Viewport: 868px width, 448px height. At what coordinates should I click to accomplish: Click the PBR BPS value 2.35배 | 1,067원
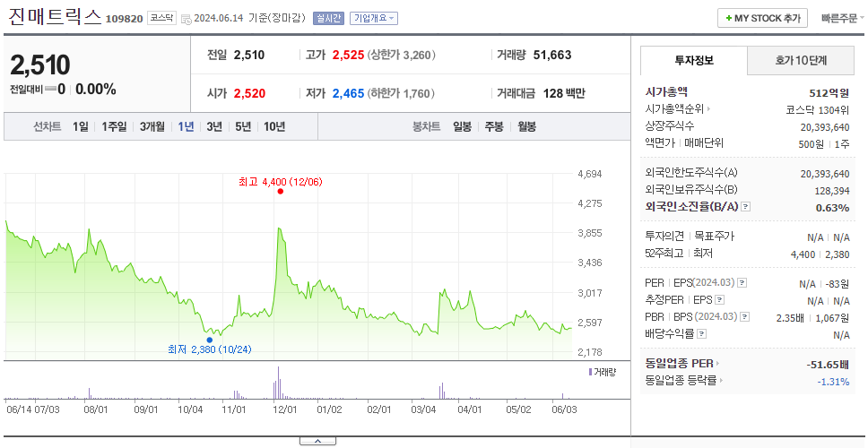[812, 317]
